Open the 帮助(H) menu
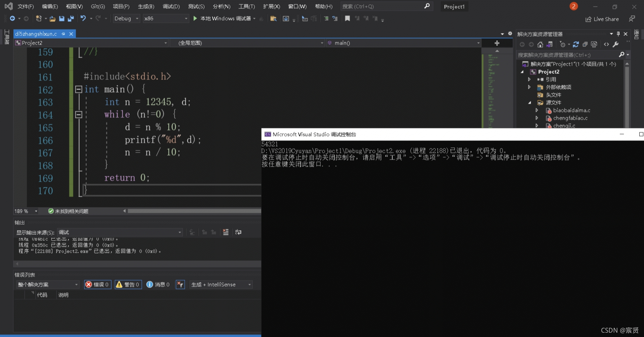The image size is (644, 337). tap(324, 6)
